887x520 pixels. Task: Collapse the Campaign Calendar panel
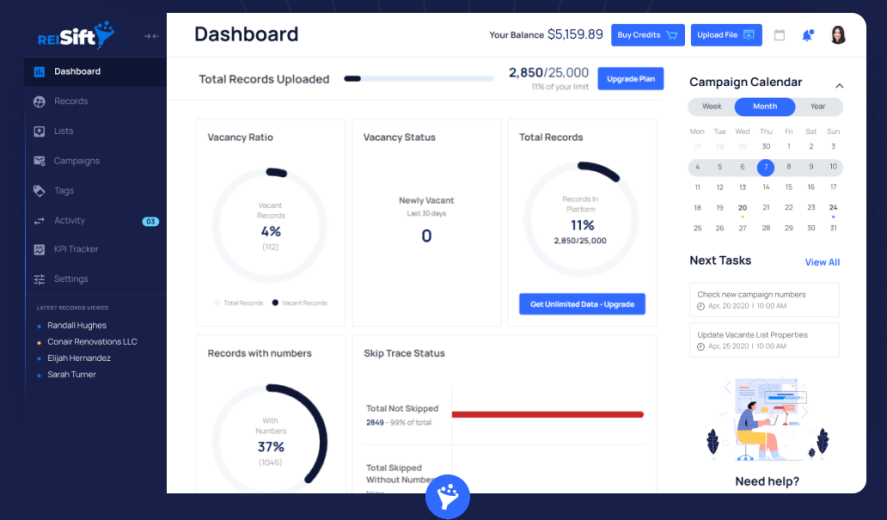[x=839, y=86]
